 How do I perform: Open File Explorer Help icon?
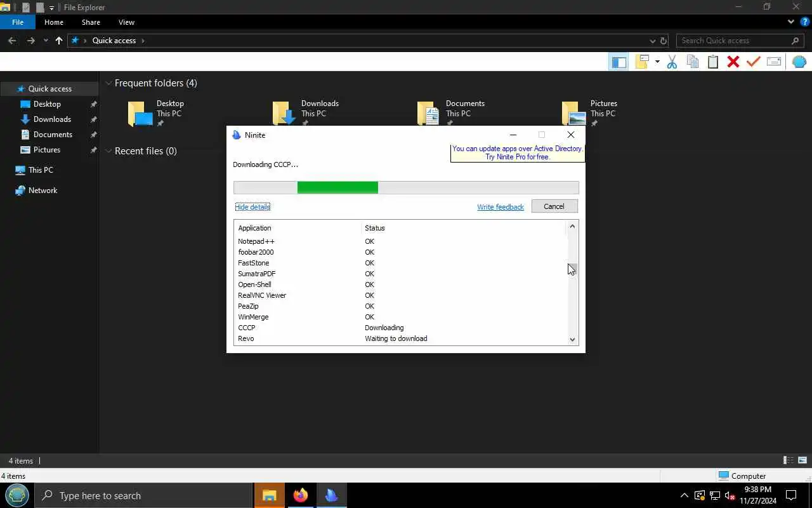(804, 22)
